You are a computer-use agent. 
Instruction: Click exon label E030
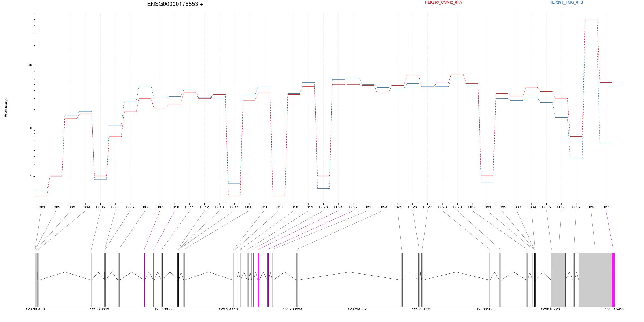[x=472, y=207]
